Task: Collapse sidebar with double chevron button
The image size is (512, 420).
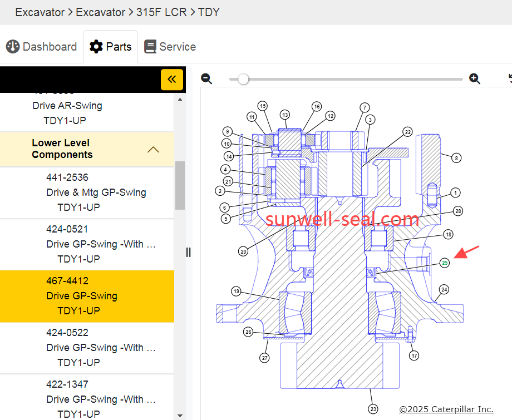Action: (171, 80)
